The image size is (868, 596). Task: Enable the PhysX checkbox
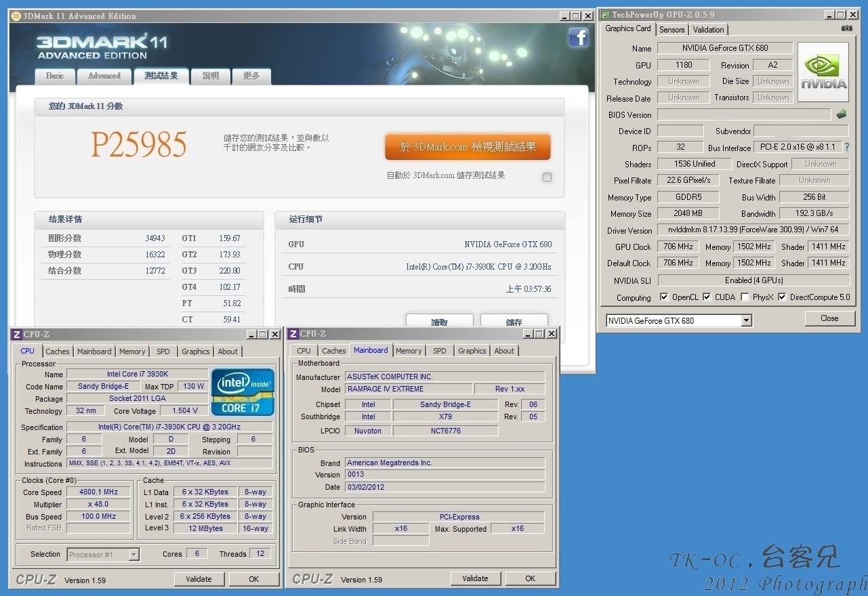point(745,297)
